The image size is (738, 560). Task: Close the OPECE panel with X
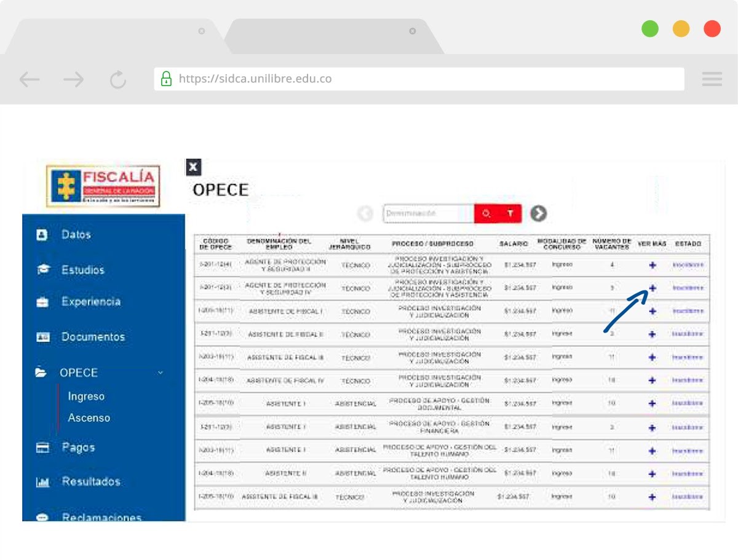pyautogui.click(x=194, y=167)
